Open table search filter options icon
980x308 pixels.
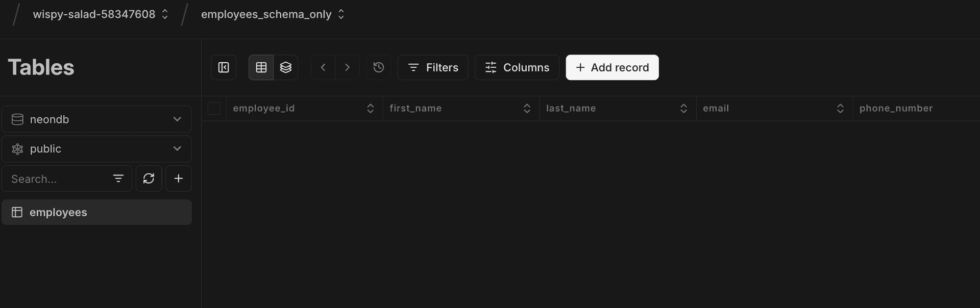118,178
